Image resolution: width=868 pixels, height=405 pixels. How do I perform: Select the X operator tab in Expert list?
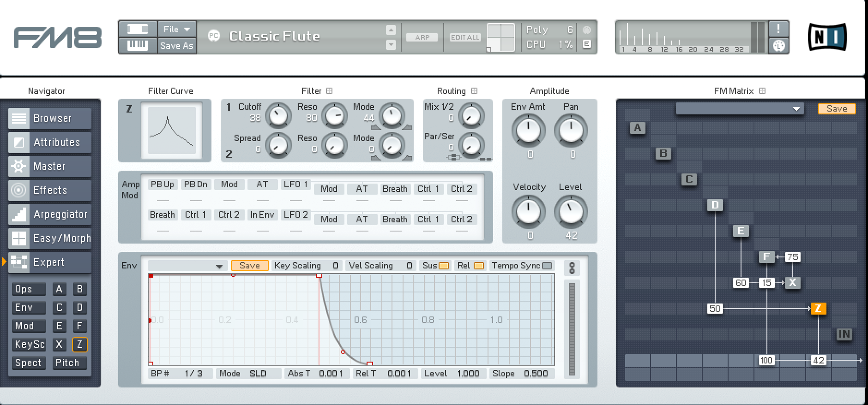click(59, 344)
